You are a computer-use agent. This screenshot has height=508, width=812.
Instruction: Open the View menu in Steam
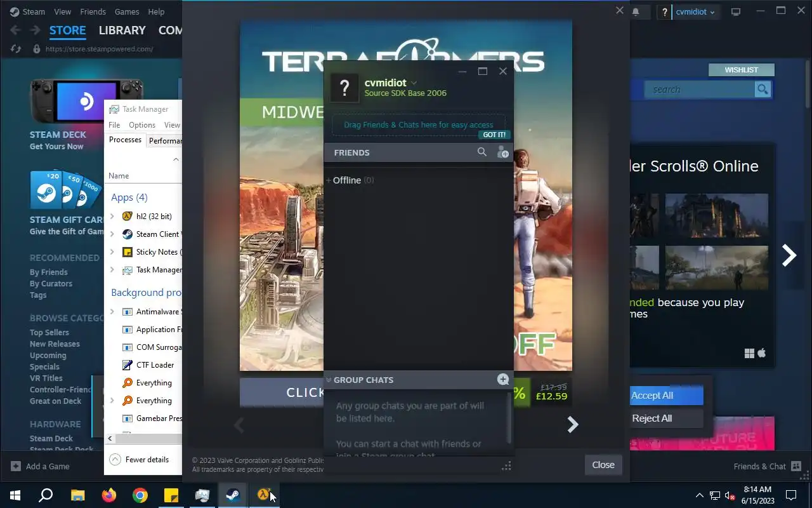click(63, 11)
